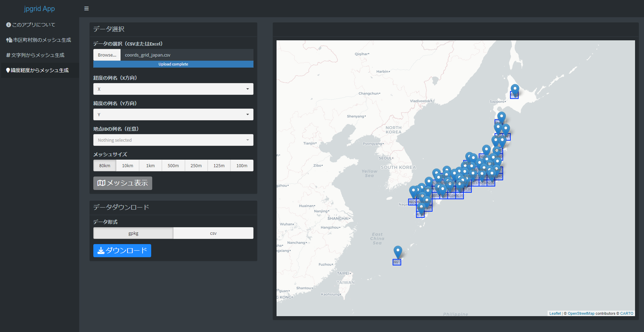Screen dimensions: 644x332
Task: Select the 10km mesh size option
Action: coord(127,165)
